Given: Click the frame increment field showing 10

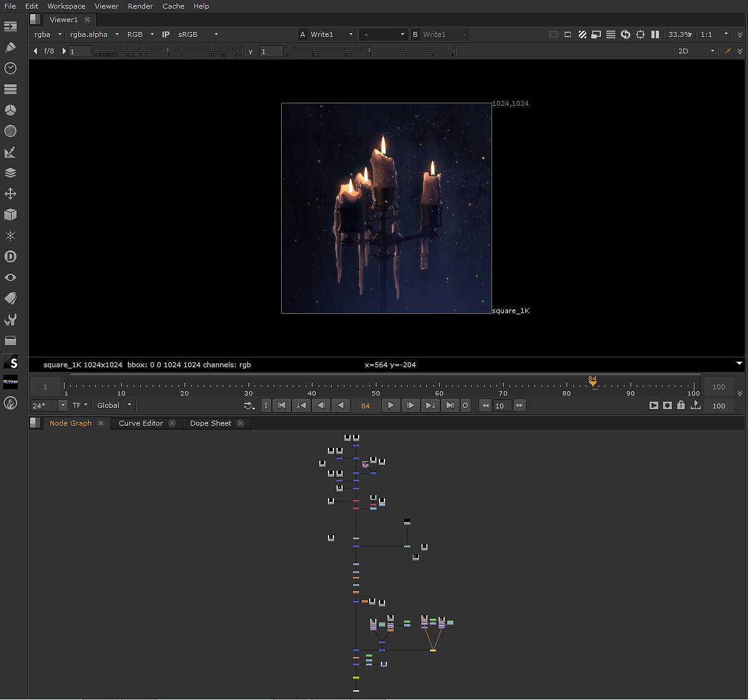Looking at the screenshot, I should pyautogui.click(x=502, y=405).
